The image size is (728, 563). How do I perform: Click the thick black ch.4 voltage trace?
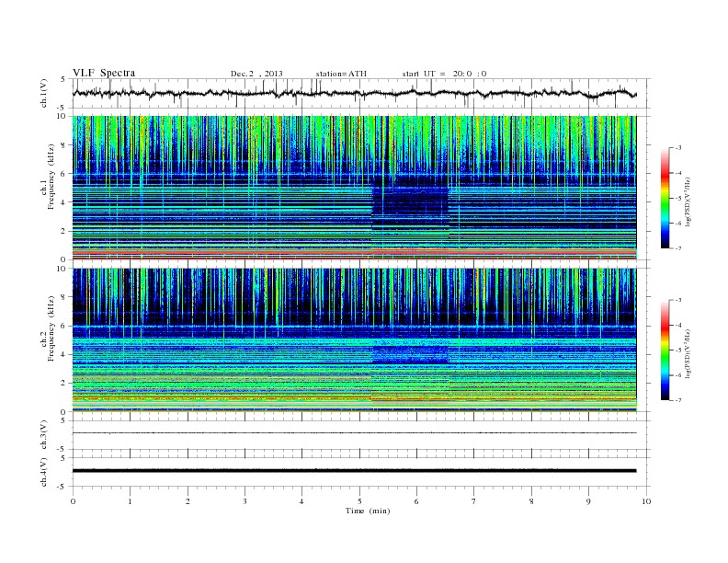click(x=354, y=471)
